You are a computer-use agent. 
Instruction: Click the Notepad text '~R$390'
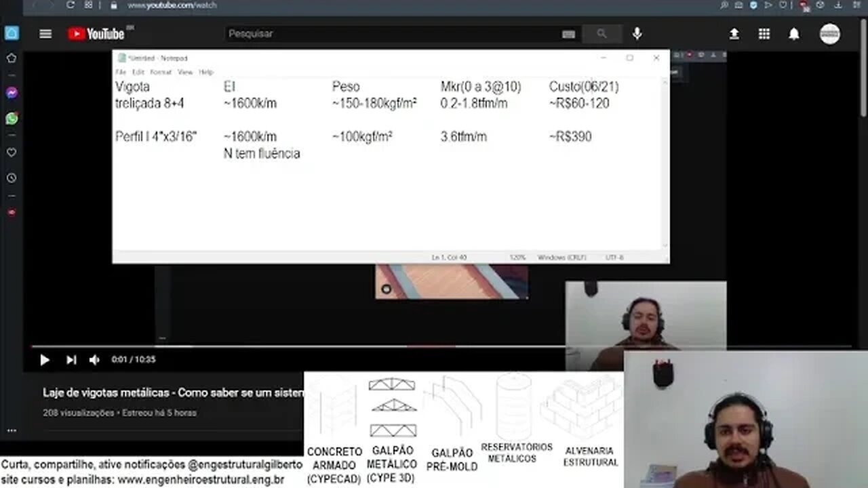pyautogui.click(x=570, y=137)
